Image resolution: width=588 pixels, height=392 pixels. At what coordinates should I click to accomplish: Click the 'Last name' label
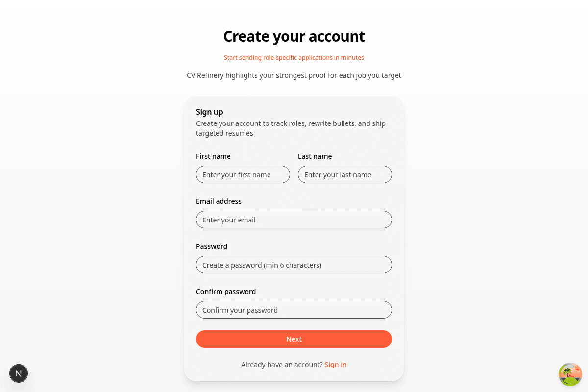(x=315, y=156)
